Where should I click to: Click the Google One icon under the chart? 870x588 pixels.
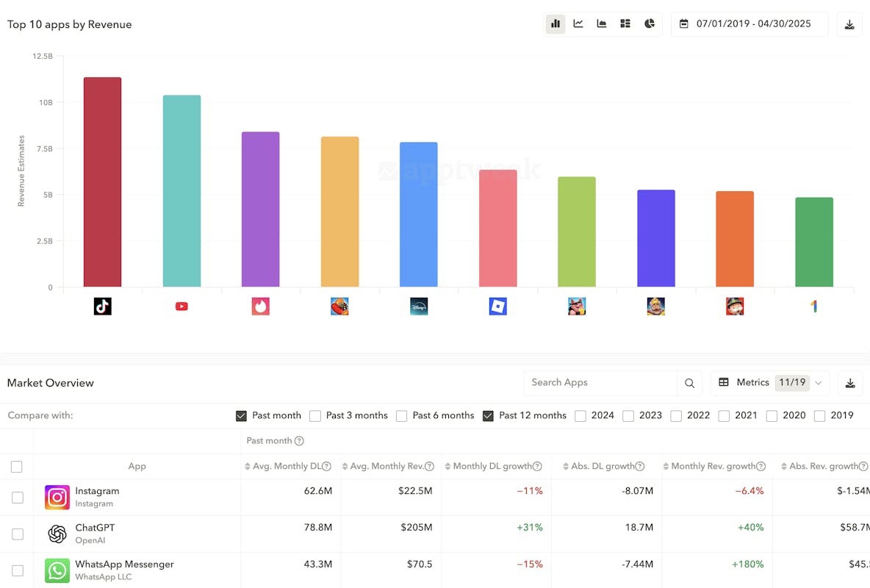[x=814, y=306]
